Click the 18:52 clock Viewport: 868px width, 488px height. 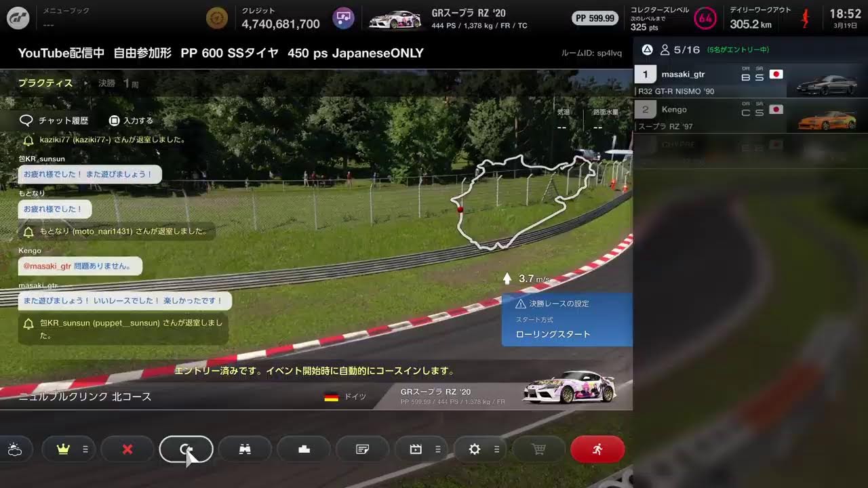[845, 14]
